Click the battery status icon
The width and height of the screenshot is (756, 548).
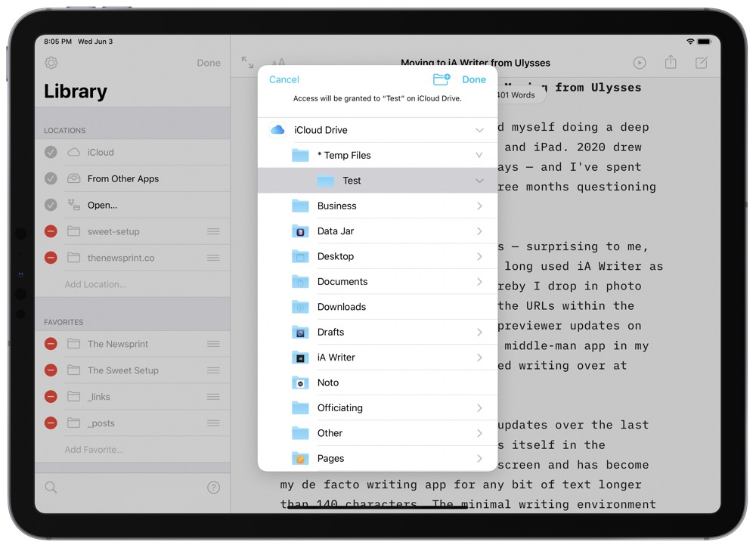705,42
